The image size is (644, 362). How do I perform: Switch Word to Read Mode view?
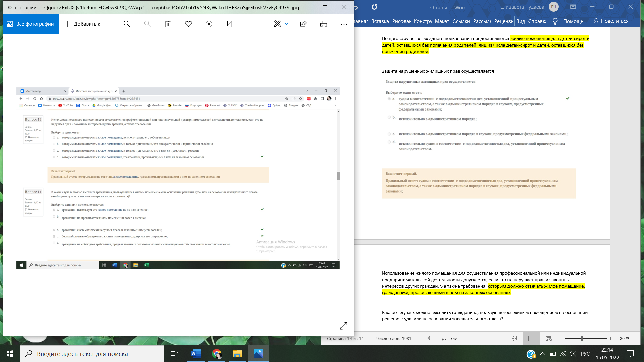(x=514, y=339)
